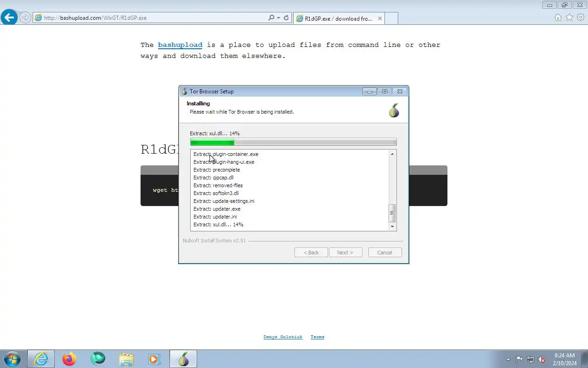Open the Windows Start menu
This screenshot has width=588, height=368.
pyautogui.click(x=12, y=359)
